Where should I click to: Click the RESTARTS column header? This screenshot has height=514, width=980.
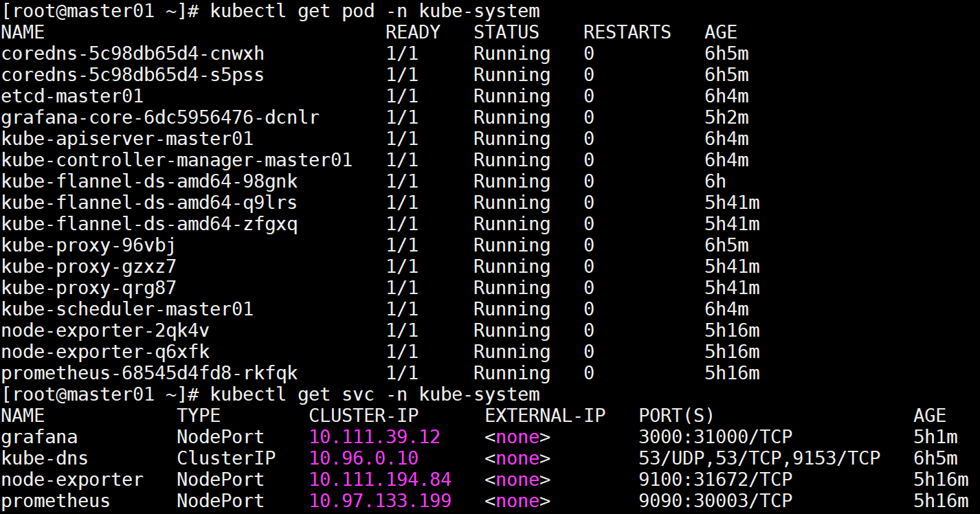pyautogui.click(x=627, y=32)
